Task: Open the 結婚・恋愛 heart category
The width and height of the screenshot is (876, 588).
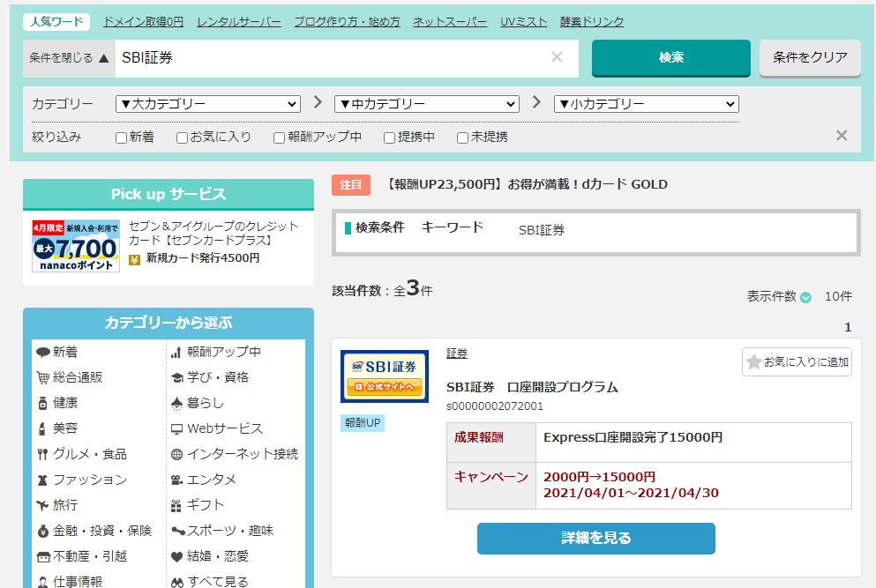Action: click(x=209, y=556)
